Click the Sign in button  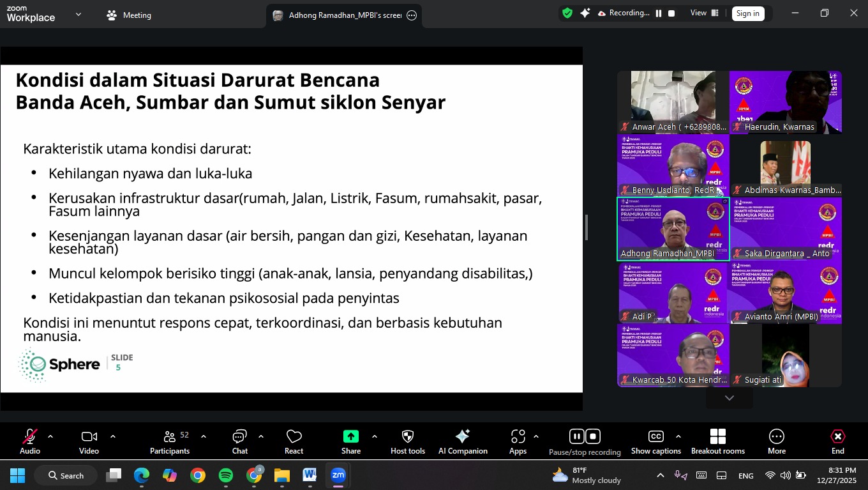pos(747,13)
